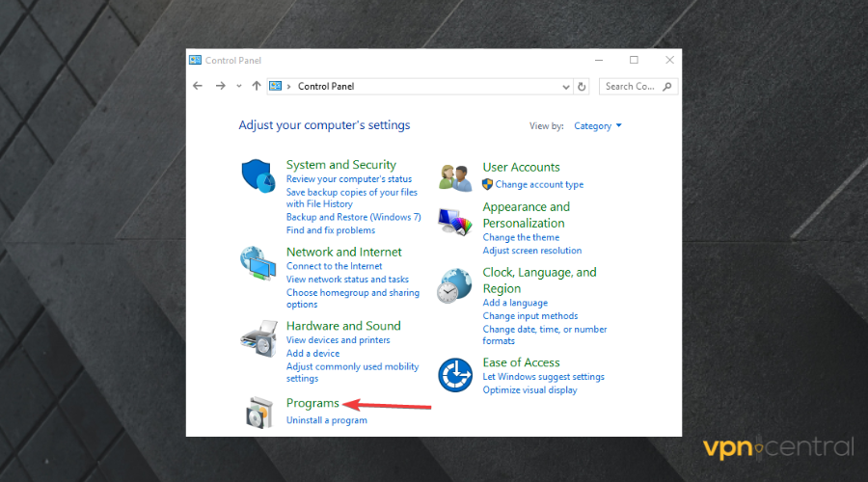Open the recent locations dropdown arrow
This screenshot has width=868, height=482.
tap(238, 87)
